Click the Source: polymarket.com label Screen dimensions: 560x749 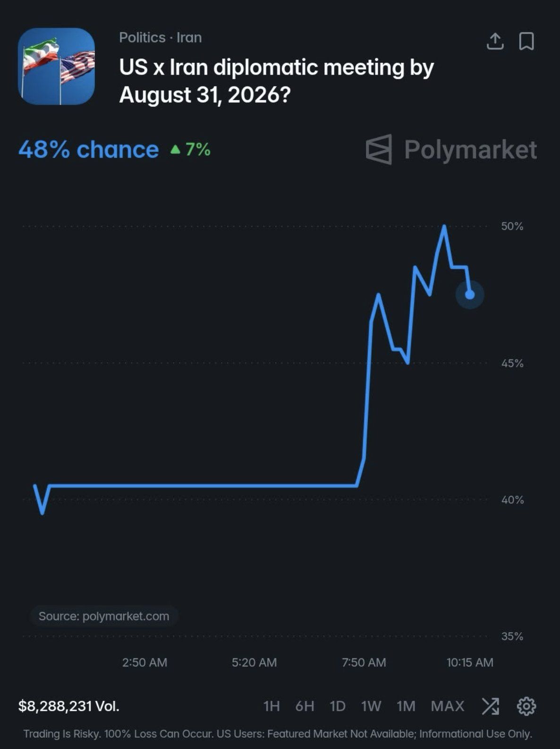(104, 616)
